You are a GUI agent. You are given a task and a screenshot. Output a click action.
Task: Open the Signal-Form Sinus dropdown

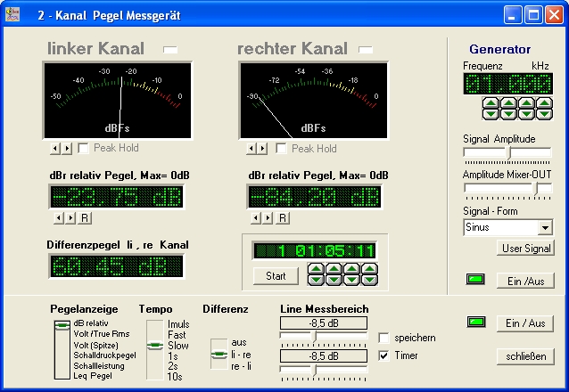coord(545,227)
